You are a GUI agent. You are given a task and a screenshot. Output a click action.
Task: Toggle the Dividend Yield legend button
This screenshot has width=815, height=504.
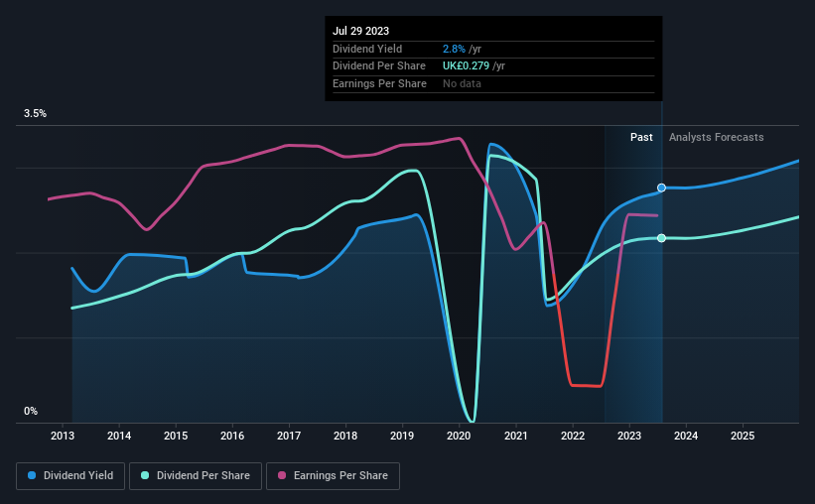70,476
